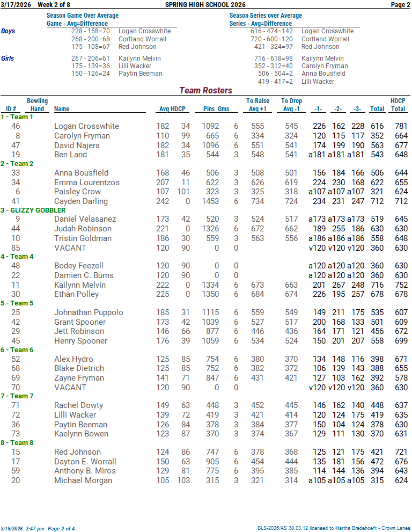Click 'Season Series over Average' heading
The image size is (412, 532).
point(266,16)
